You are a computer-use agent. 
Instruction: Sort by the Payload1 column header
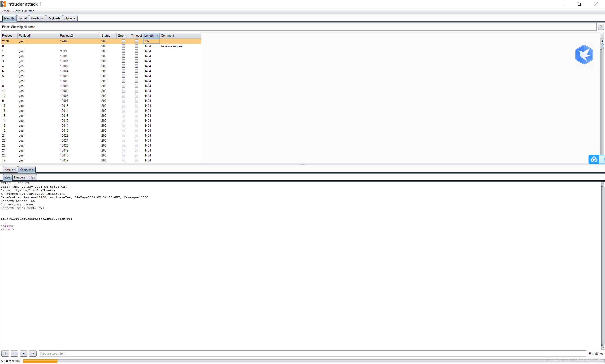point(38,35)
